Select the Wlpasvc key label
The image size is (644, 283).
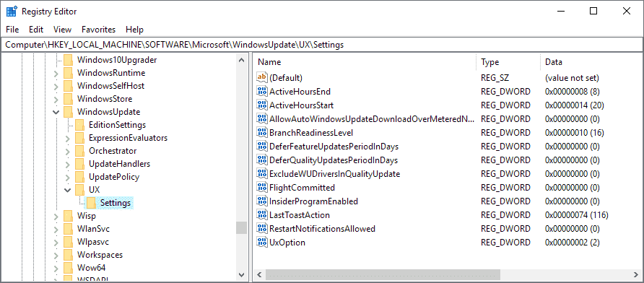click(x=93, y=242)
